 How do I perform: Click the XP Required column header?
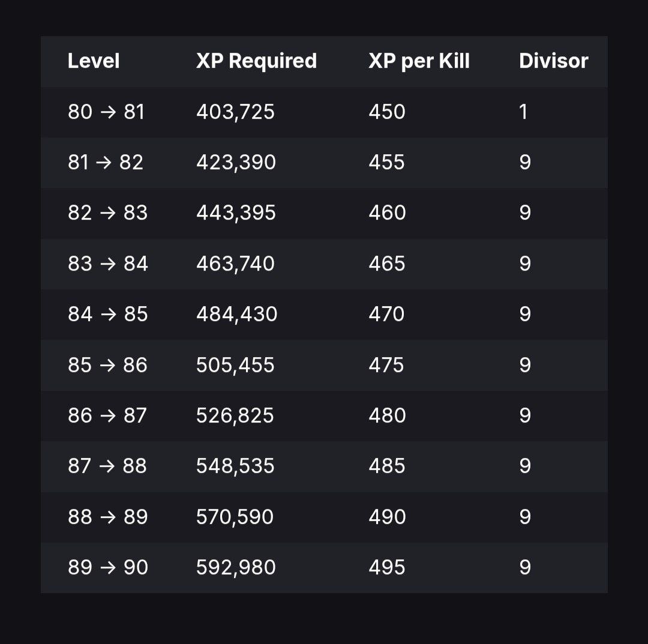(256, 61)
